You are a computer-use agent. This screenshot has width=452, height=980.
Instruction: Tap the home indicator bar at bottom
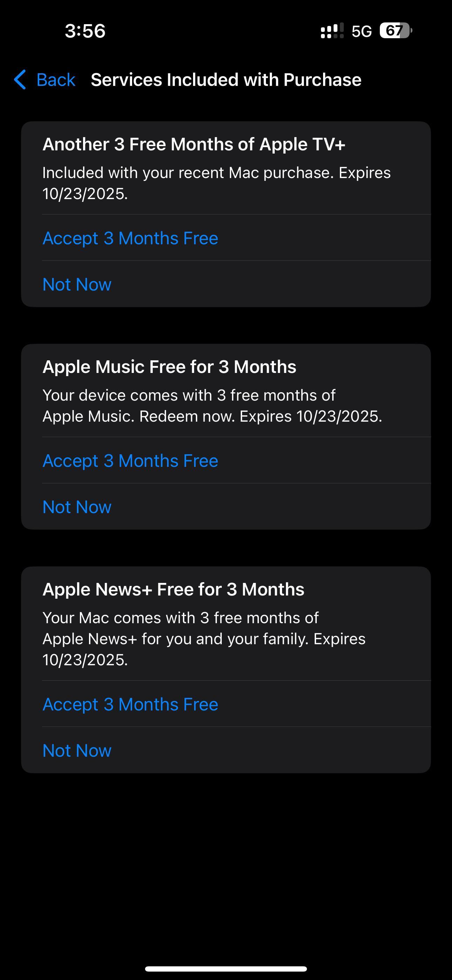(226, 968)
